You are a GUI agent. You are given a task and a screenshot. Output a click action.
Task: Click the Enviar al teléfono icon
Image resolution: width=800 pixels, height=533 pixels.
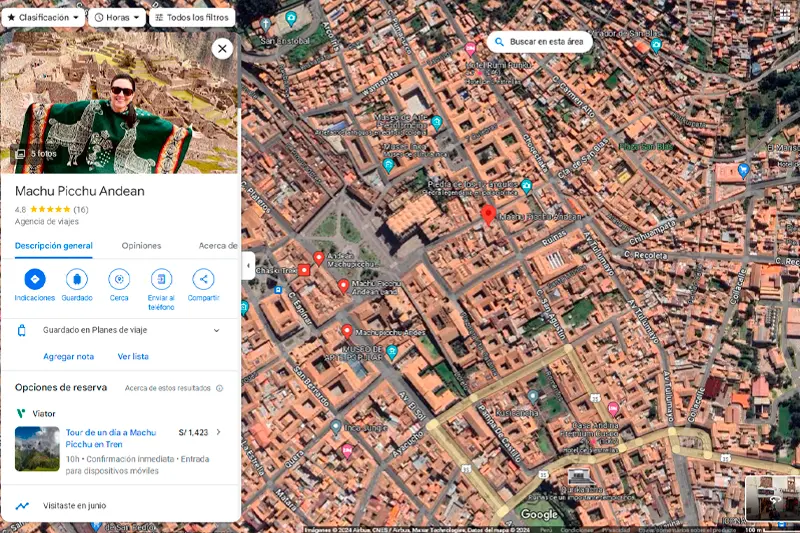pos(161,280)
